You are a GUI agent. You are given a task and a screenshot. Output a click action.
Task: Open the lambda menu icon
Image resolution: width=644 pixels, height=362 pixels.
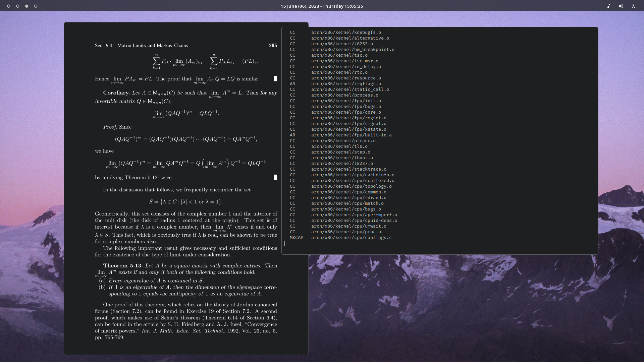click(x=633, y=6)
